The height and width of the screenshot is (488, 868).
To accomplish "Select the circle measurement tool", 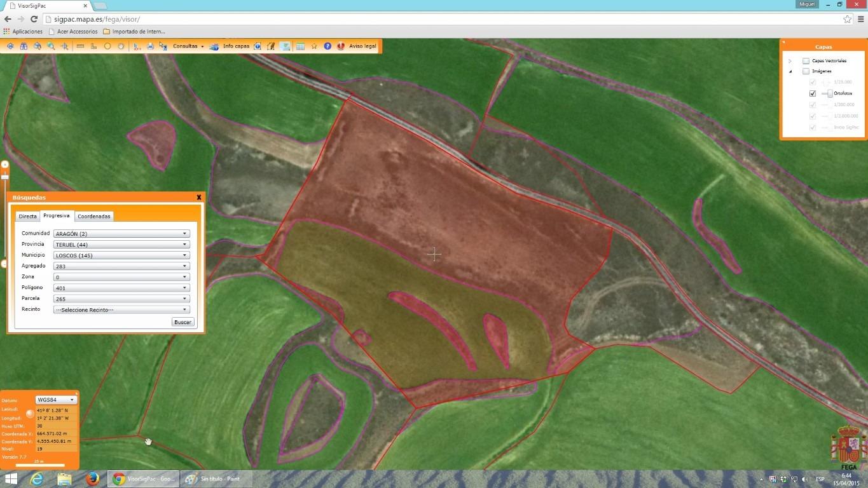I will 107,46.
